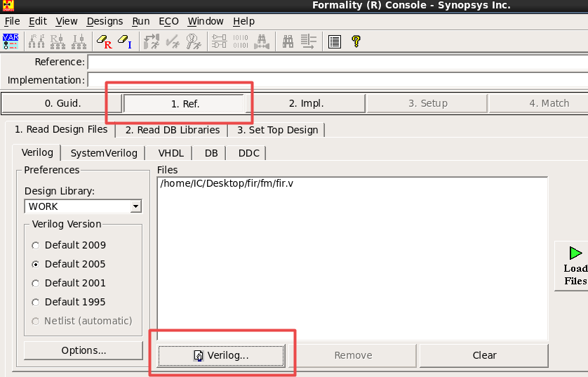The image size is (588, 377).
Task: Select /home/IC/Desktop/fir/fm/fir.v in Files list
Action: pyautogui.click(x=227, y=183)
